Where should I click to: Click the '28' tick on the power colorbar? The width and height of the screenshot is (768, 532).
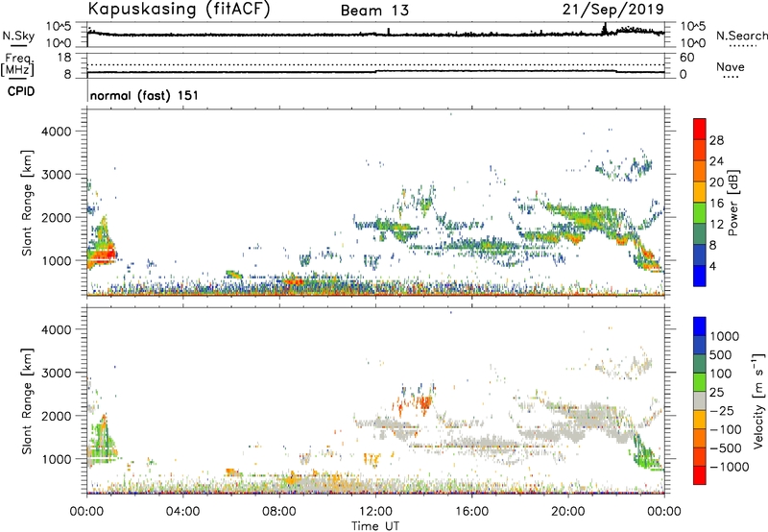(x=716, y=140)
